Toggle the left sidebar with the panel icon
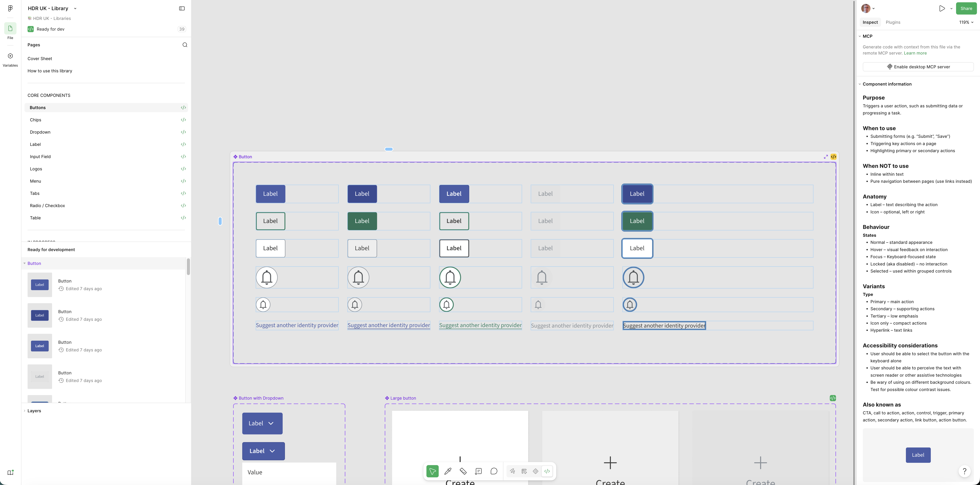 pyautogui.click(x=182, y=8)
